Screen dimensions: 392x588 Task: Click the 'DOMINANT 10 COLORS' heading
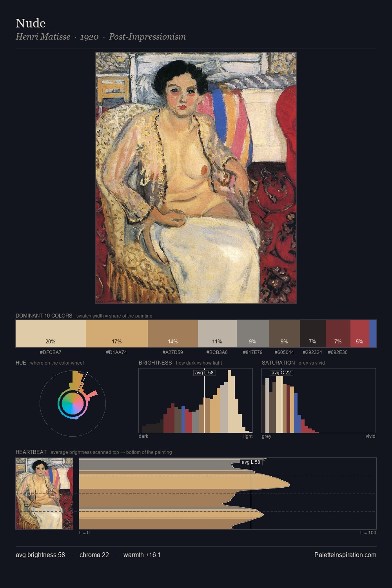(44, 316)
